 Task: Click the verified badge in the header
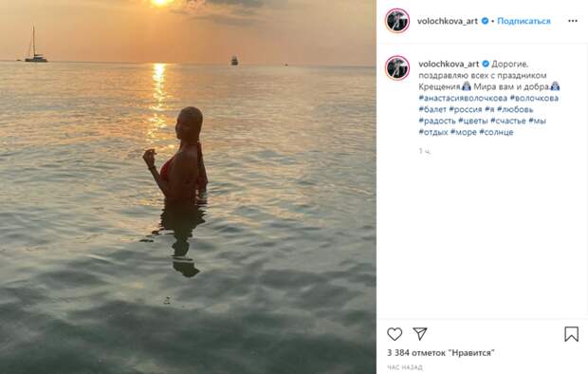coord(485,21)
